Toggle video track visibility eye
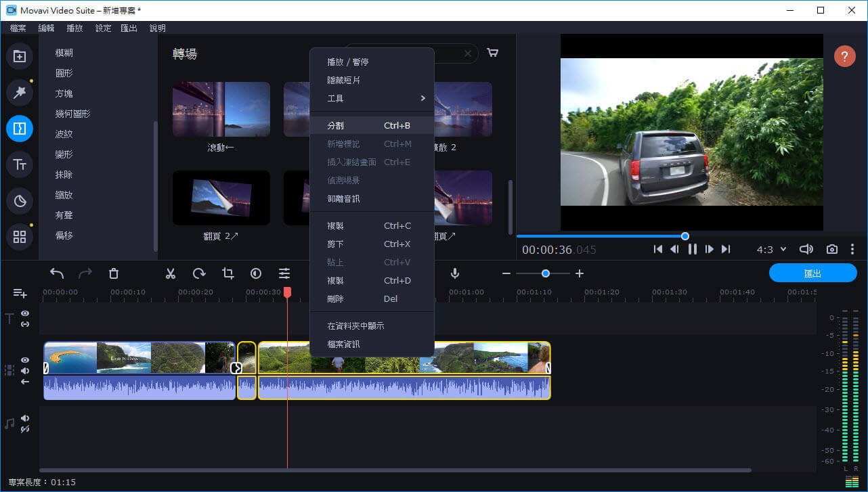This screenshot has height=492, width=868. point(25,360)
